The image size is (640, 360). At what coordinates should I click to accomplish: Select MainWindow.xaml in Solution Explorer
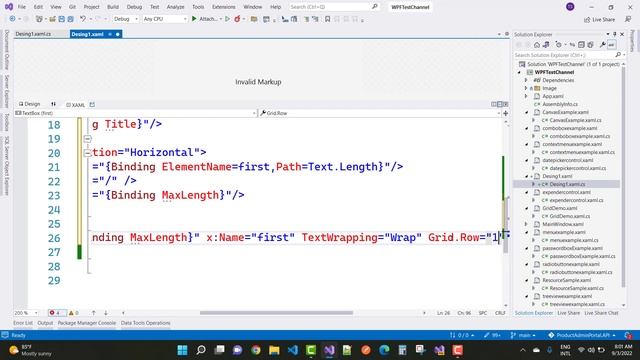tap(563, 224)
